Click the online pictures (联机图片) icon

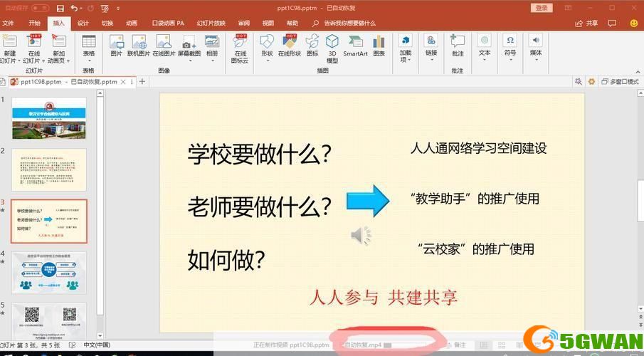[x=139, y=41]
